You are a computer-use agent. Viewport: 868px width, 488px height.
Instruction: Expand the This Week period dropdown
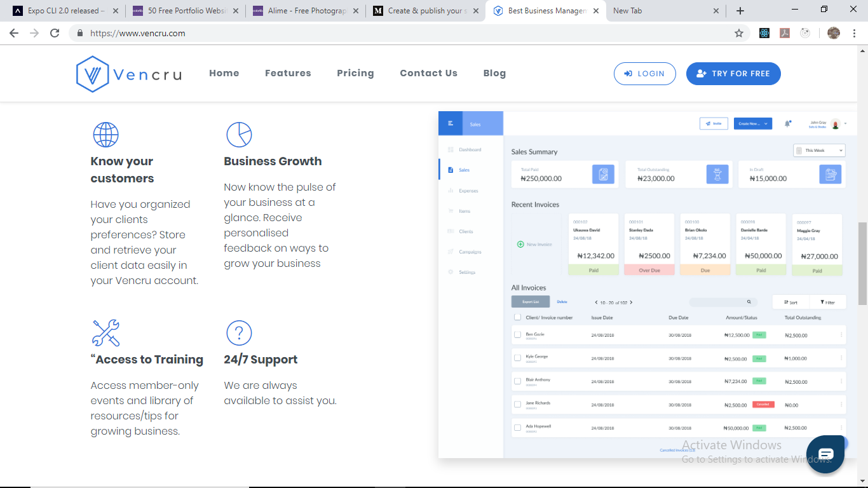point(819,151)
